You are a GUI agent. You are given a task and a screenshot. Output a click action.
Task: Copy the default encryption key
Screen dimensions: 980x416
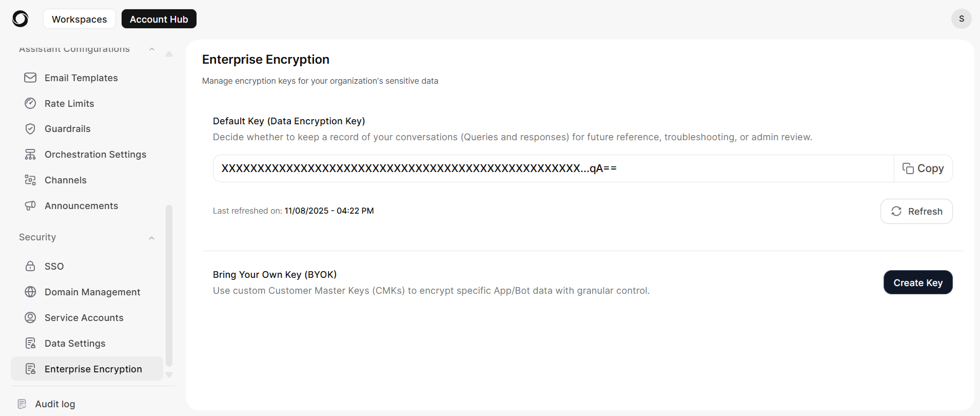[923, 168]
